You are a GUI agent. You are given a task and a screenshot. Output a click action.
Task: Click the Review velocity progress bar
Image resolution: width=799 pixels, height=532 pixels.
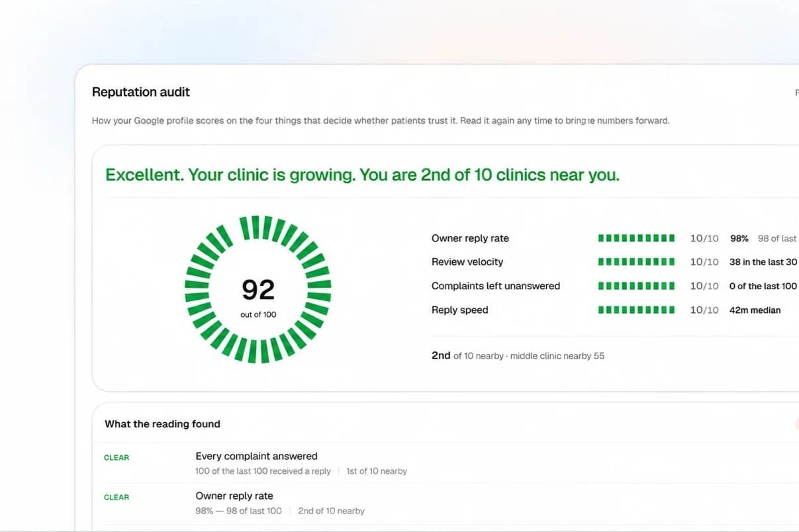pyautogui.click(x=636, y=262)
